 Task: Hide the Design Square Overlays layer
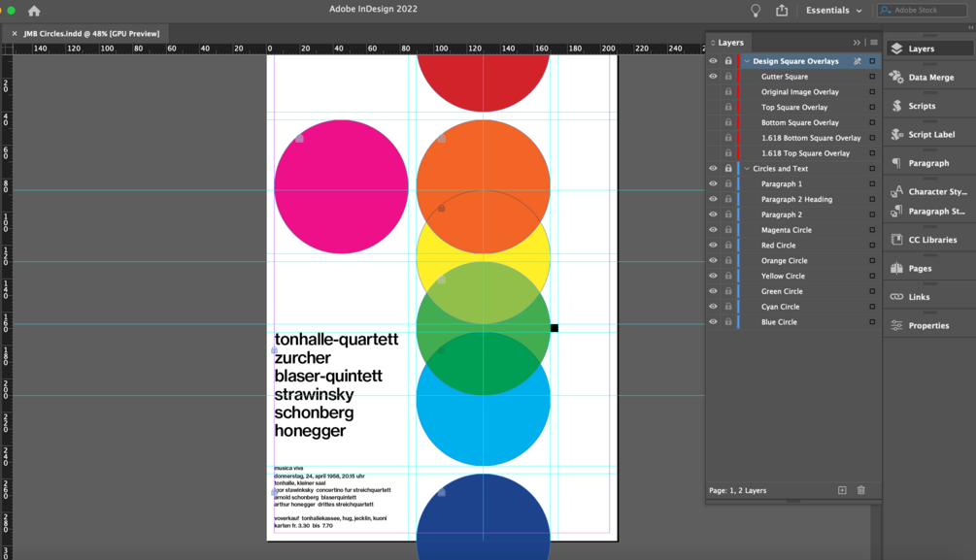coord(714,61)
